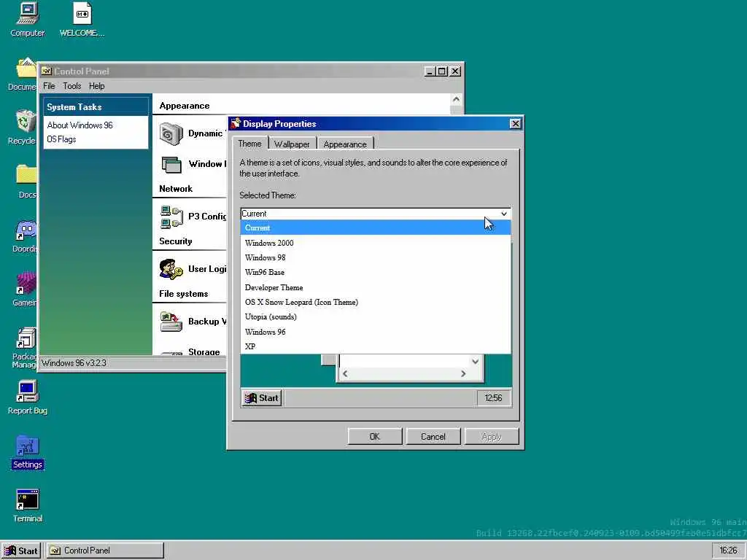Click OK in Display Properties
The height and width of the screenshot is (560, 747).
(375, 437)
